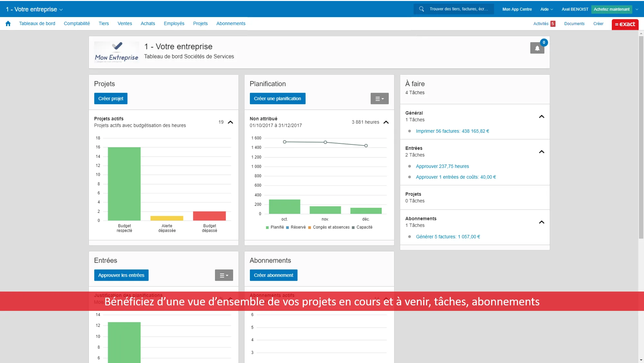
Task: Click the Projets 0 Tâches section
Action: point(475,197)
